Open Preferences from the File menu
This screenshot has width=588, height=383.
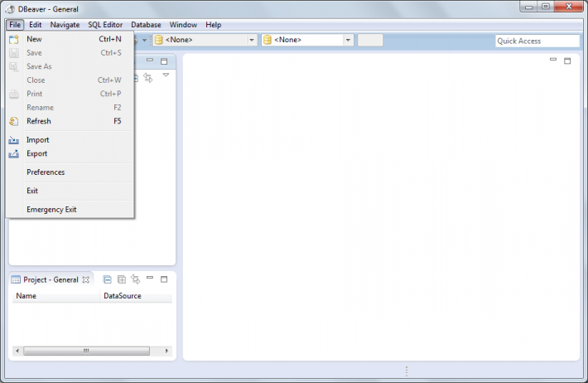70,172
